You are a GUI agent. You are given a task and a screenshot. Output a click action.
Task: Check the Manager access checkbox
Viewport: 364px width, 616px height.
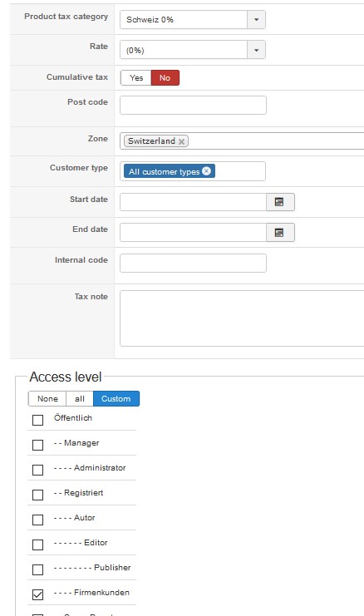pos(37,445)
